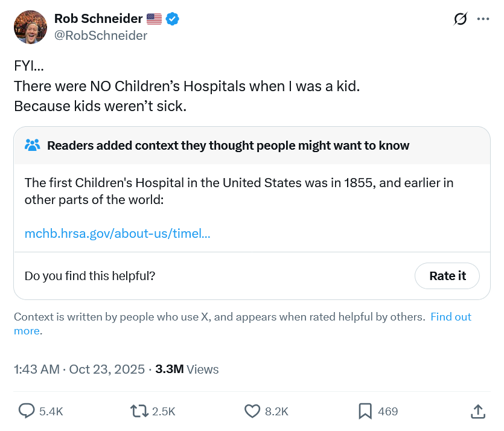Like the post with the heart
This screenshot has width=504, height=431.
tap(252, 411)
